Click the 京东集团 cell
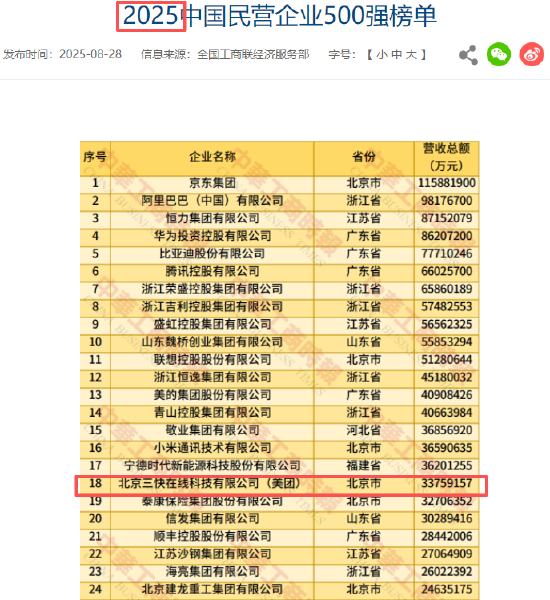 [x=212, y=183]
